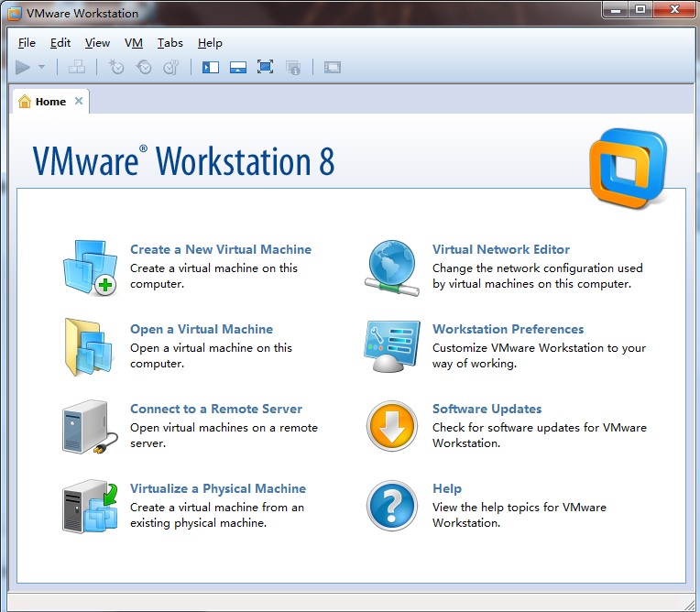
Task: Click the Connect to a Remote Server icon
Action: (90, 427)
